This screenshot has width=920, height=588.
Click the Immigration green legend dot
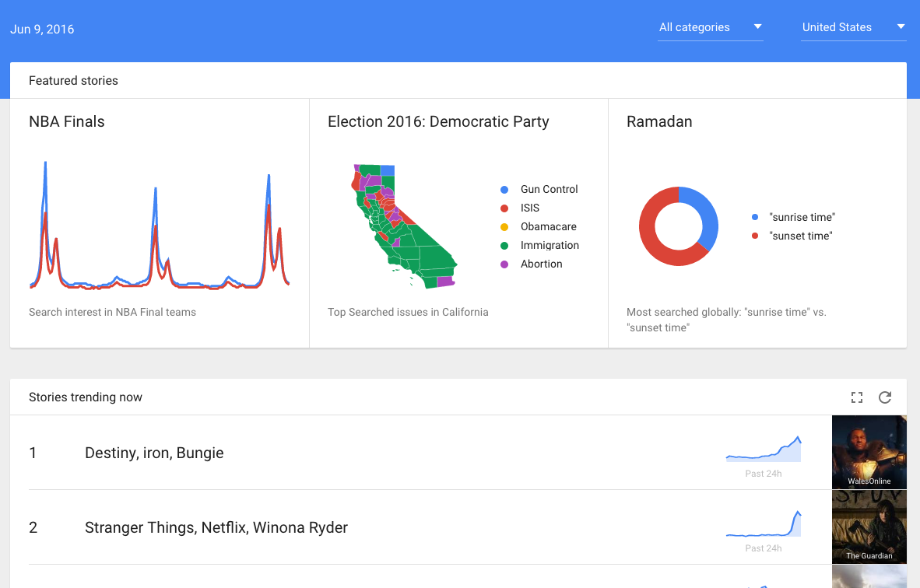(x=504, y=246)
